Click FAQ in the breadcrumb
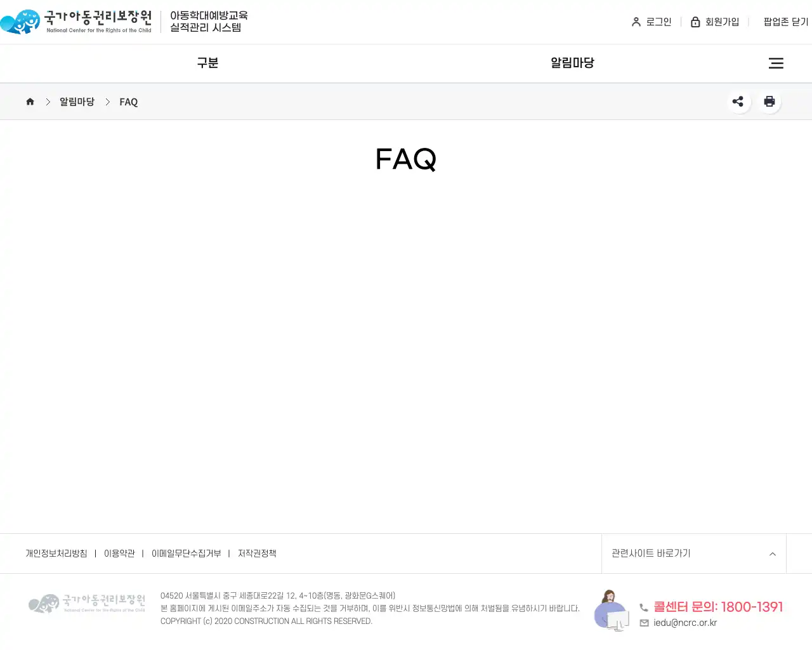The width and height of the screenshot is (812, 650). [128, 102]
